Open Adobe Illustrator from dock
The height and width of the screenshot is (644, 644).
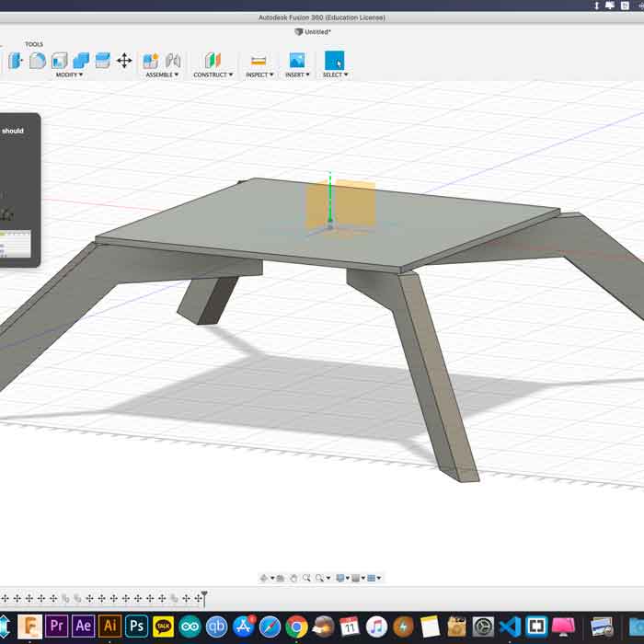(109, 627)
